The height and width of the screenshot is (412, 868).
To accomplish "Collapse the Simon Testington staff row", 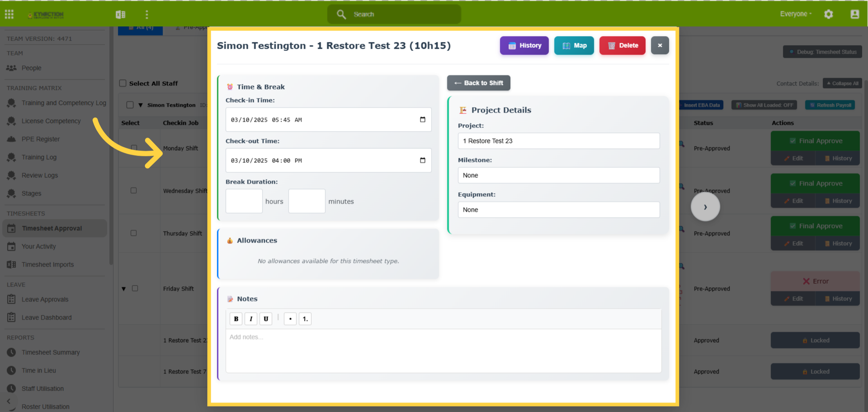I will [x=140, y=105].
